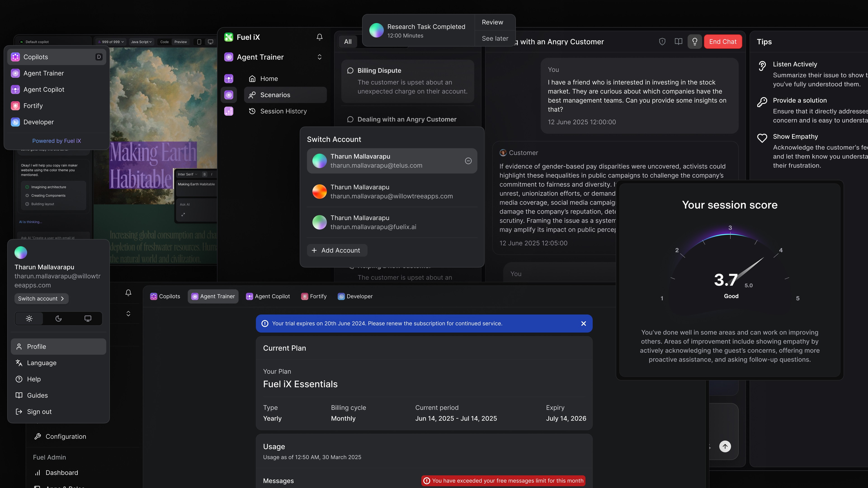Open the guidebook icon next to End Chat
Screen dimensions: 868x488
point(678,41)
